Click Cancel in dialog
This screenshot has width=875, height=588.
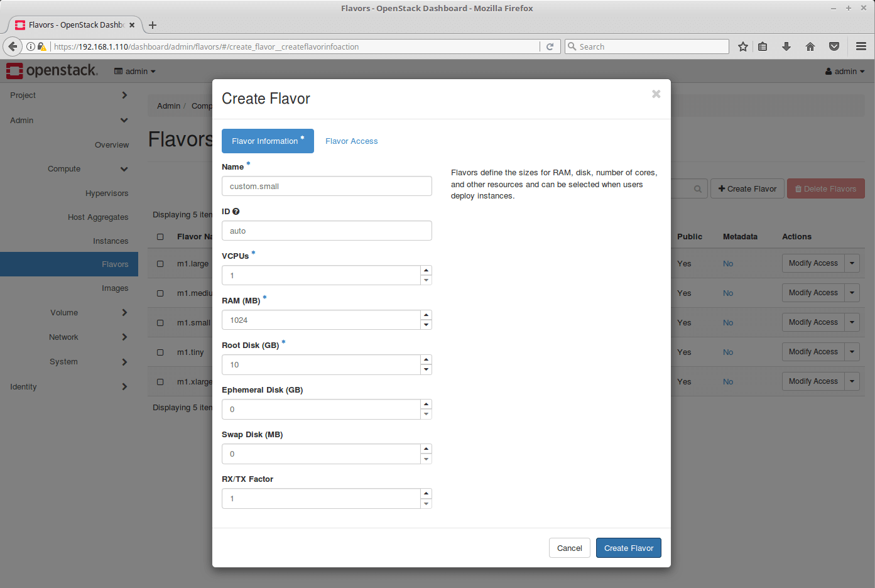[569, 548]
